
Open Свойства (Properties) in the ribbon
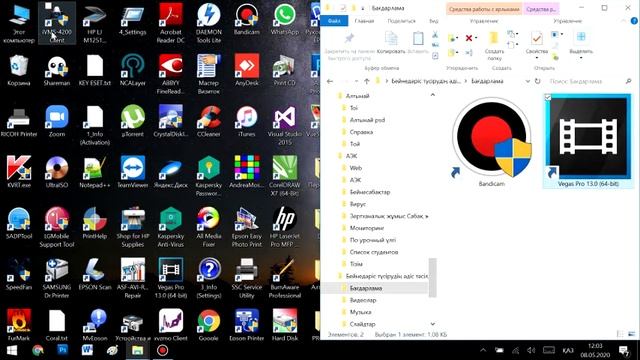[537, 45]
